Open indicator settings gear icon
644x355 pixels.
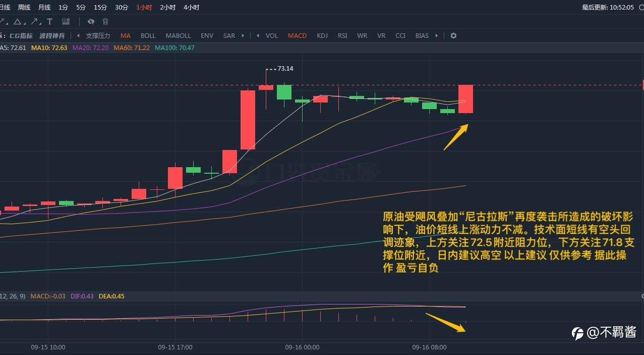click(x=453, y=36)
